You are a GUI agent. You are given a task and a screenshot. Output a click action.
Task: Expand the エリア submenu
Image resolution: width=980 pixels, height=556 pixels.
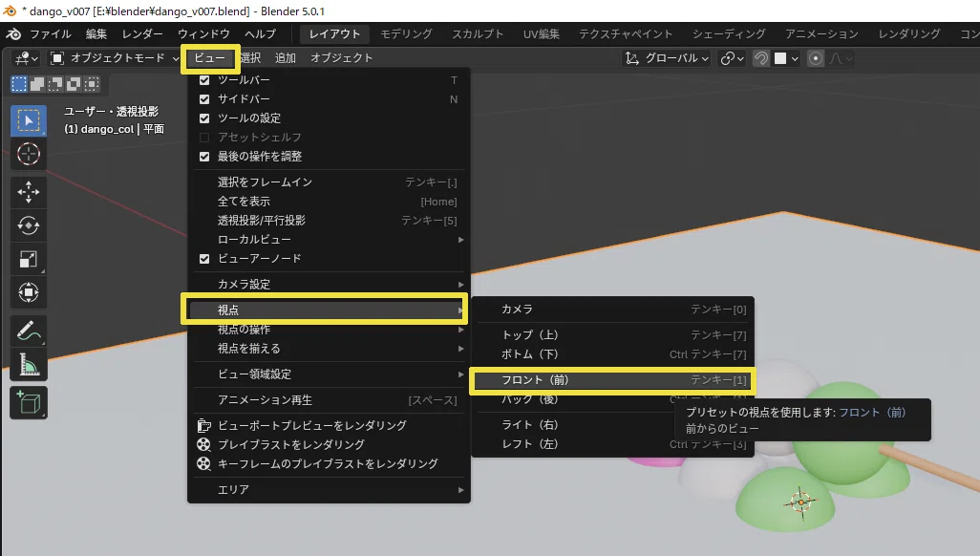click(x=329, y=490)
